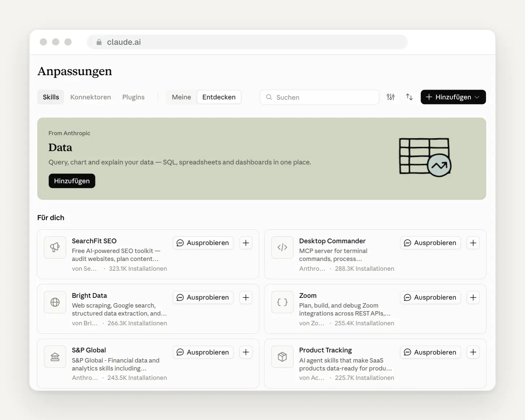The image size is (525, 420).
Task: Click the Zoom curly braces icon
Action: coord(282,302)
